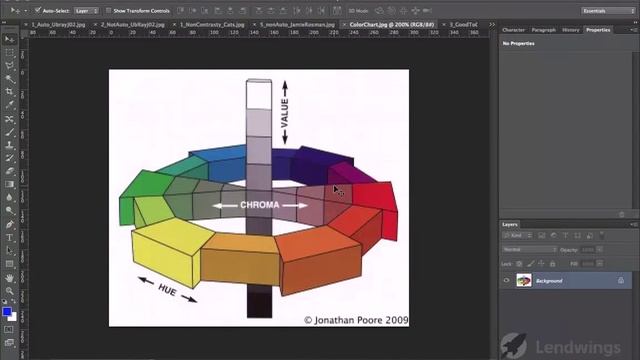
Task: Close the 3_GoodToC document tab
Action: 444,24
